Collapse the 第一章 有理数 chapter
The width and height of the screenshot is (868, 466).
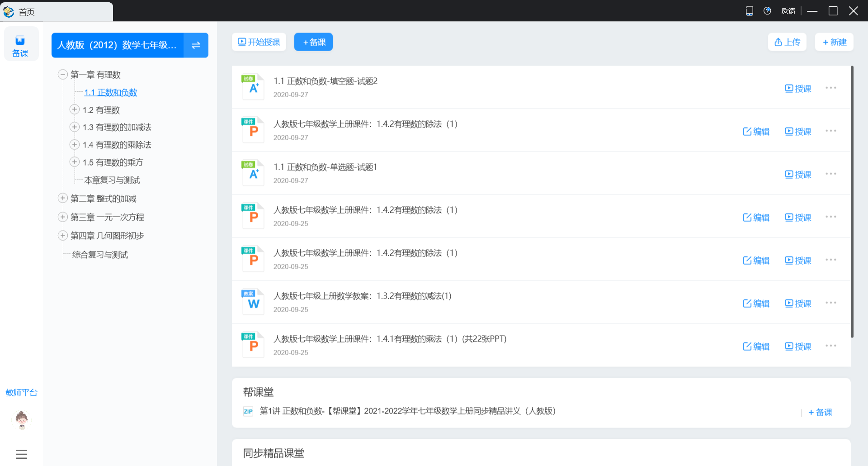63,74
